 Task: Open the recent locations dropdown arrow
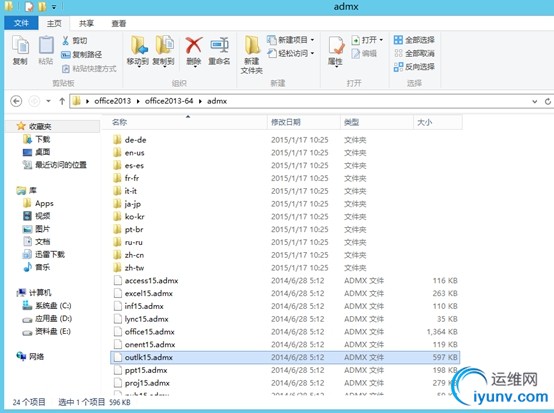tap(48, 101)
